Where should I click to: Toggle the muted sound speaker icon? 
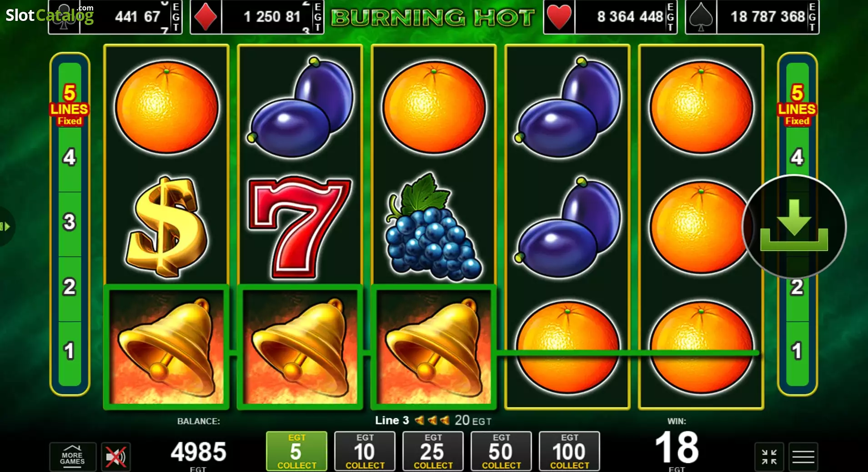116,457
